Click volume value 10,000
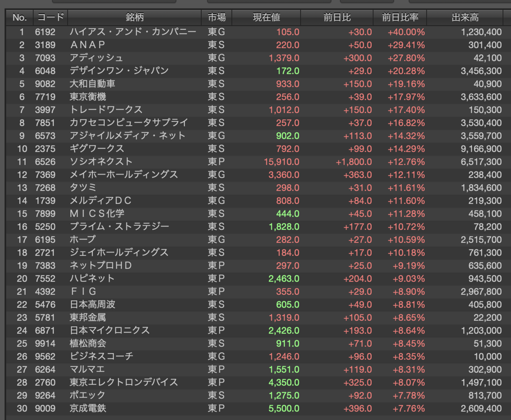The width and height of the screenshot is (511, 420). (x=488, y=356)
